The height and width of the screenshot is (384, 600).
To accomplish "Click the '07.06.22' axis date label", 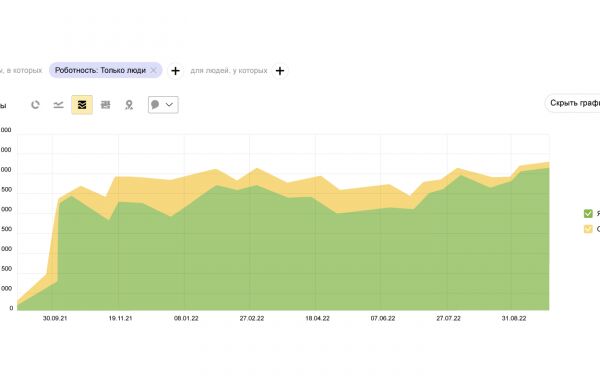I will pyautogui.click(x=383, y=318).
